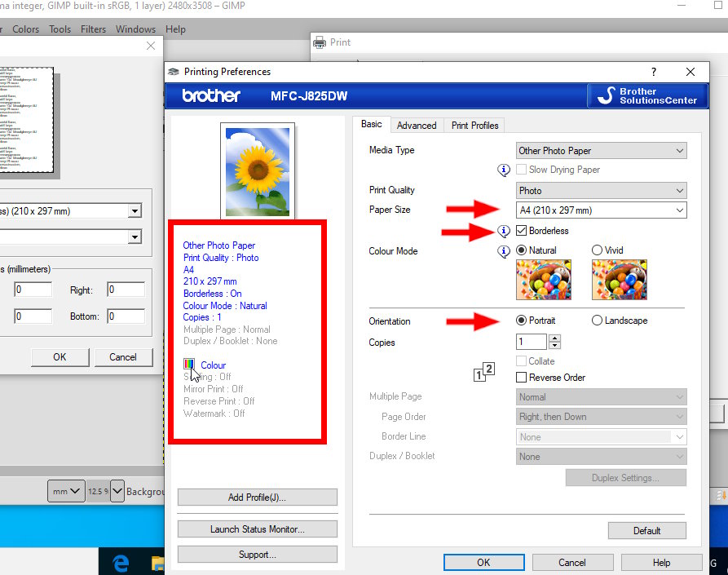The image size is (728, 575).
Task: Enable the Reverse Order checkbox
Action: coord(522,377)
